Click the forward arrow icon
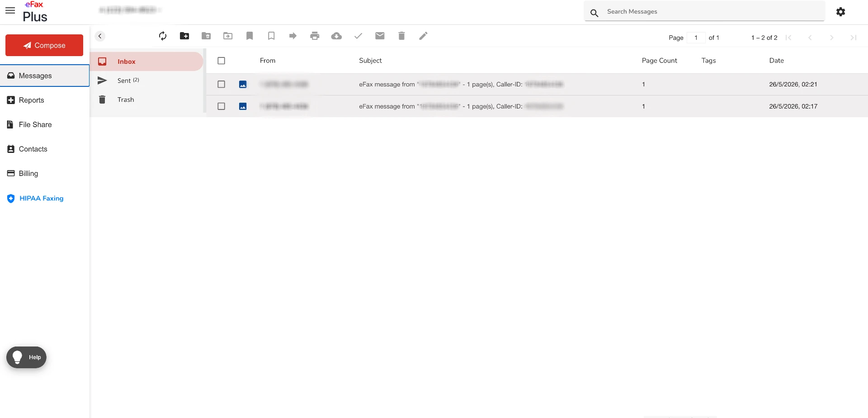868x418 pixels. tap(293, 36)
